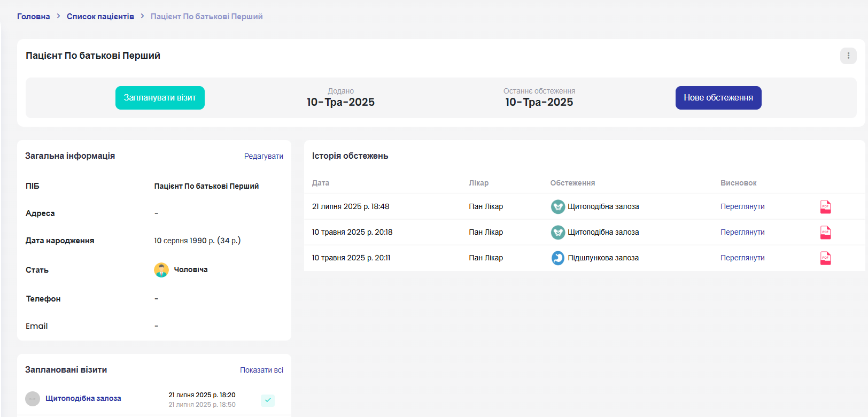Open PDF for 21 липня 2025 examination
868x417 pixels.
point(825,207)
